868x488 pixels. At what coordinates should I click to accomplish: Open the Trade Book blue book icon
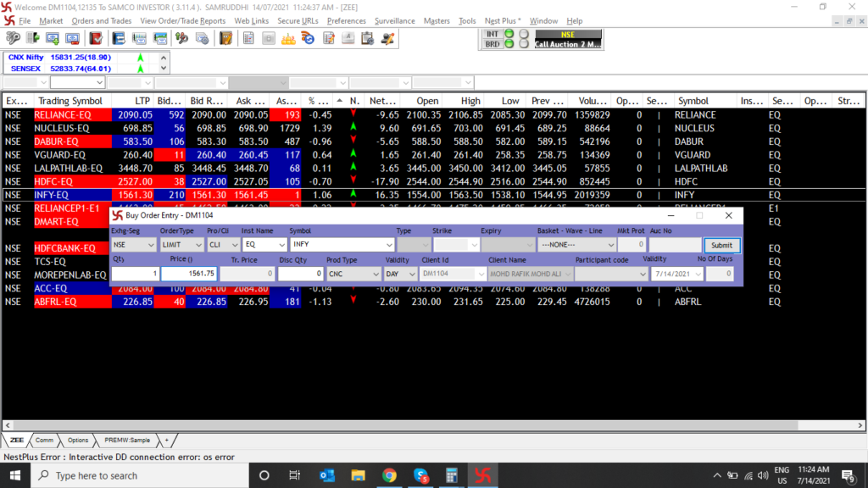(118, 38)
